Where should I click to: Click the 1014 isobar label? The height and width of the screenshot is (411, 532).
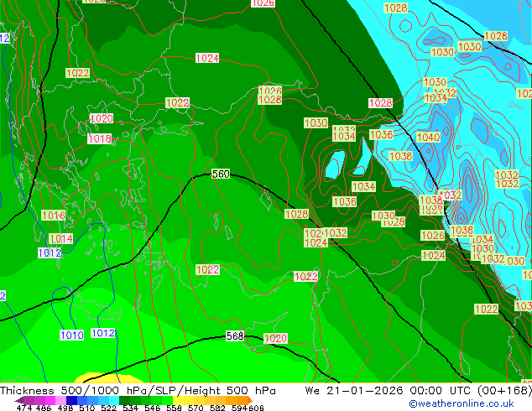[x=60, y=239]
